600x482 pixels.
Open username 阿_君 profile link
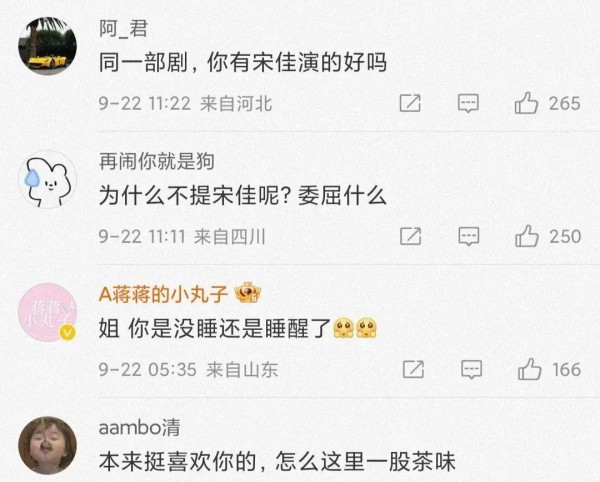123,29
